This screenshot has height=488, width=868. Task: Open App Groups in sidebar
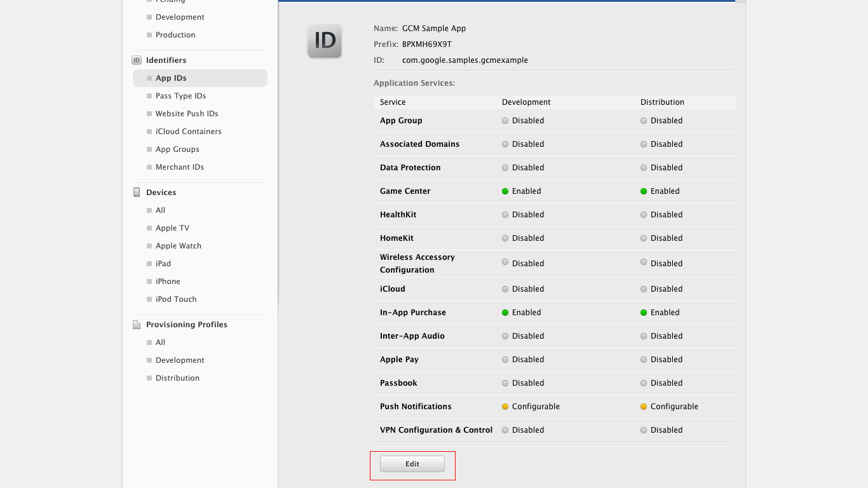point(177,149)
